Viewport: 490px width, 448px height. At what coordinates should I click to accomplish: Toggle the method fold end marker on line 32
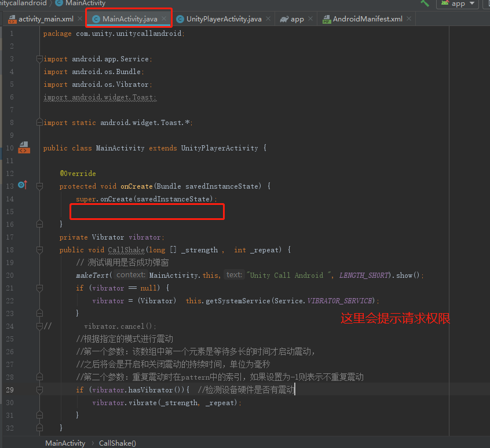coord(39,428)
